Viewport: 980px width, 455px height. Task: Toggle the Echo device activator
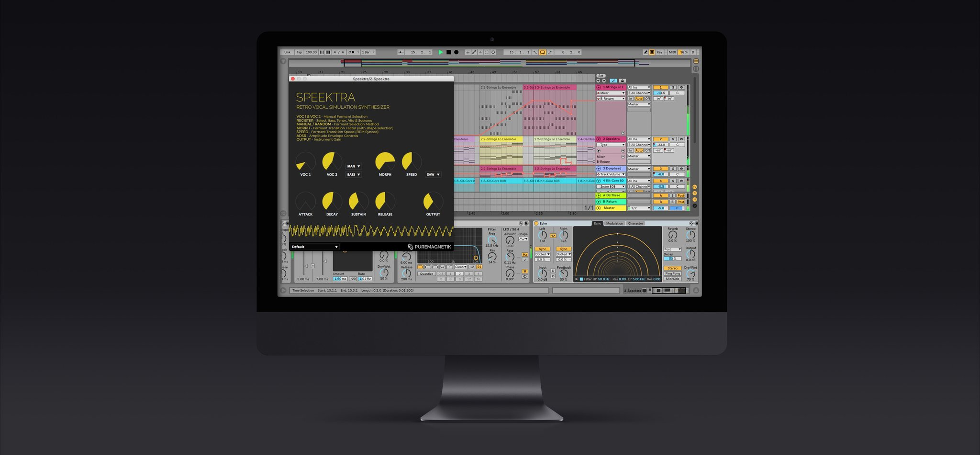536,223
